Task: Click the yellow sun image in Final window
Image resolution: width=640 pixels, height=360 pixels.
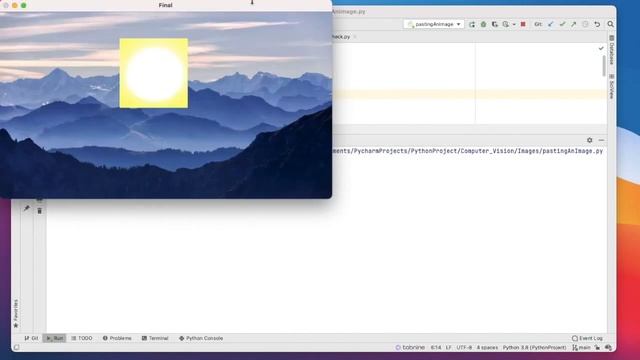Action: [154, 73]
